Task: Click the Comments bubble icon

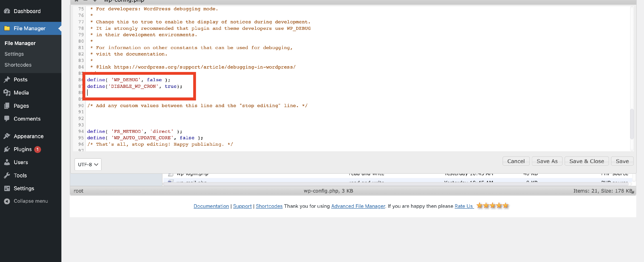Action: [7, 118]
